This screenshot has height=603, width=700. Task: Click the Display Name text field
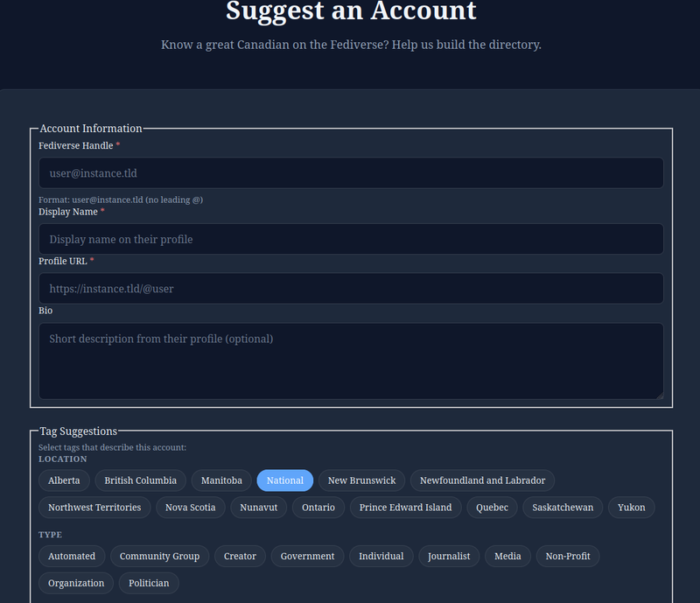click(350, 239)
